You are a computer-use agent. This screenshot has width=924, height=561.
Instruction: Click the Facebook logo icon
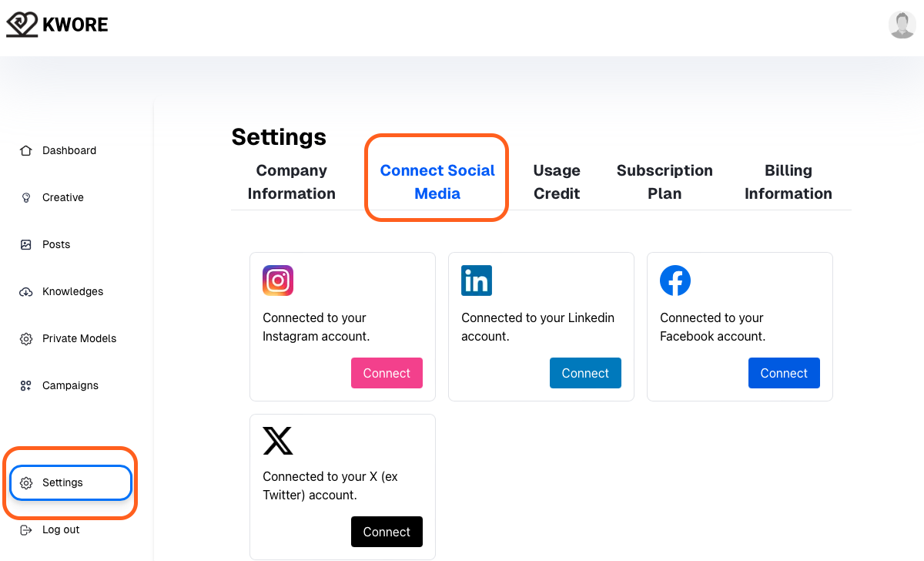[675, 280]
